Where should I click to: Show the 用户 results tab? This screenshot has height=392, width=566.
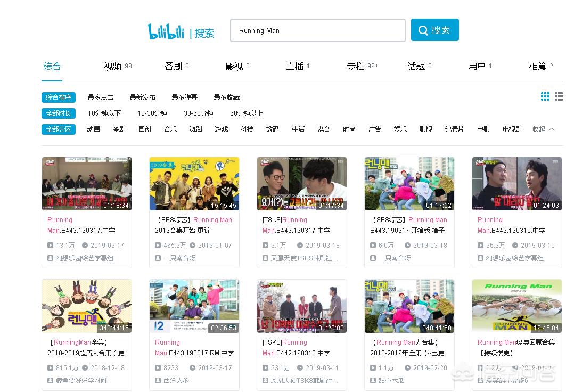click(480, 67)
